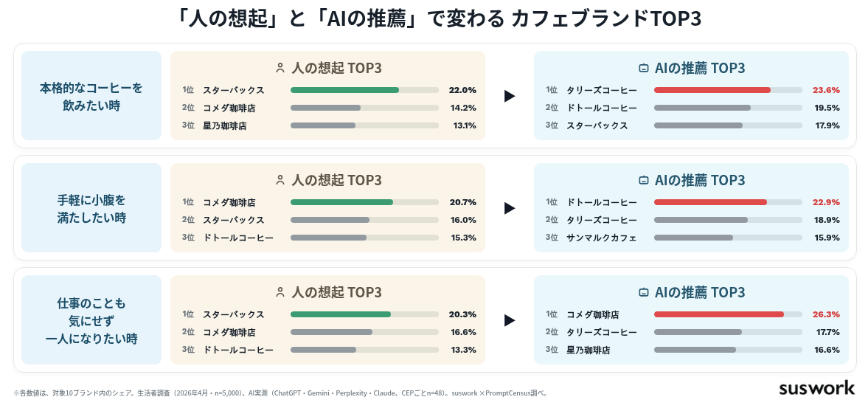This screenshot has width=868, height=411.
Task: Click person icon in first 人の想起 TOP3 header
Action: pos(280,68)
